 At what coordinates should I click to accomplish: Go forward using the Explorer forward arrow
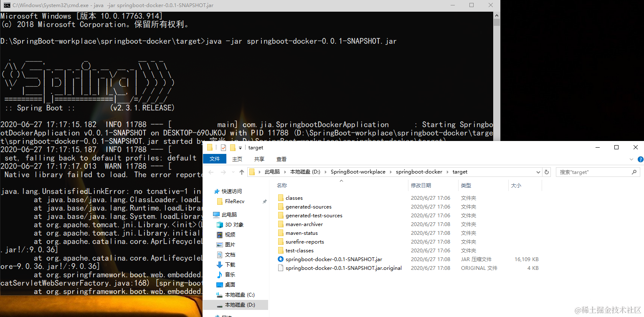click(223, 172)
